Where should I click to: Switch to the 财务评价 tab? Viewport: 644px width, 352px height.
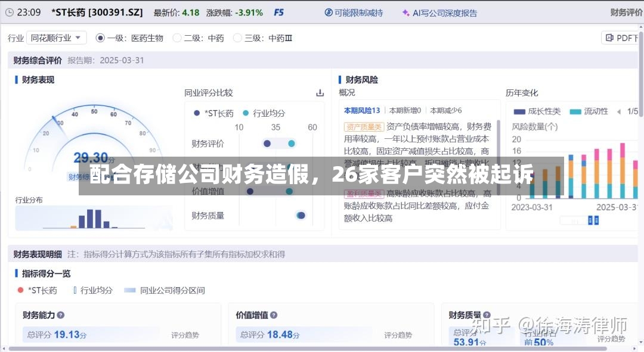tap(626, 13)
